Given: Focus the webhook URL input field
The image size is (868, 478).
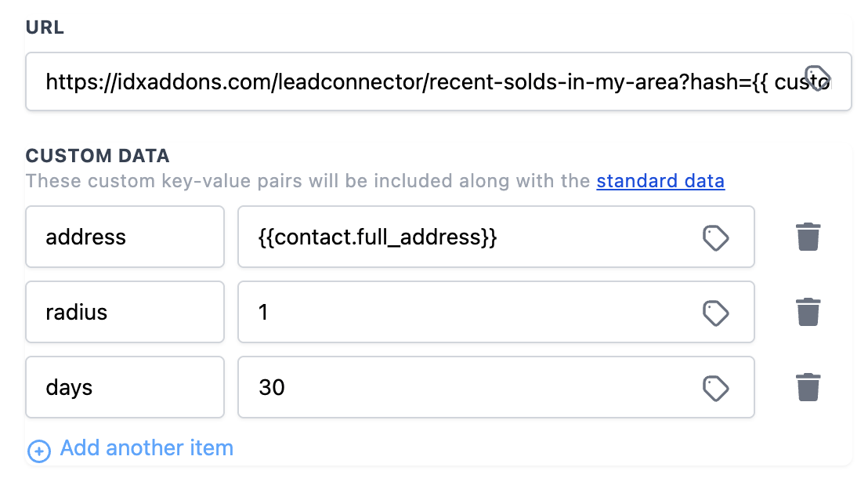Looking at the screenshot, I should tap(415, 81).
